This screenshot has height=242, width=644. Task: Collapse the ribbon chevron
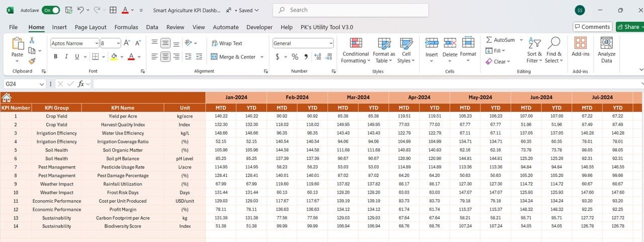tap(641, 70)
